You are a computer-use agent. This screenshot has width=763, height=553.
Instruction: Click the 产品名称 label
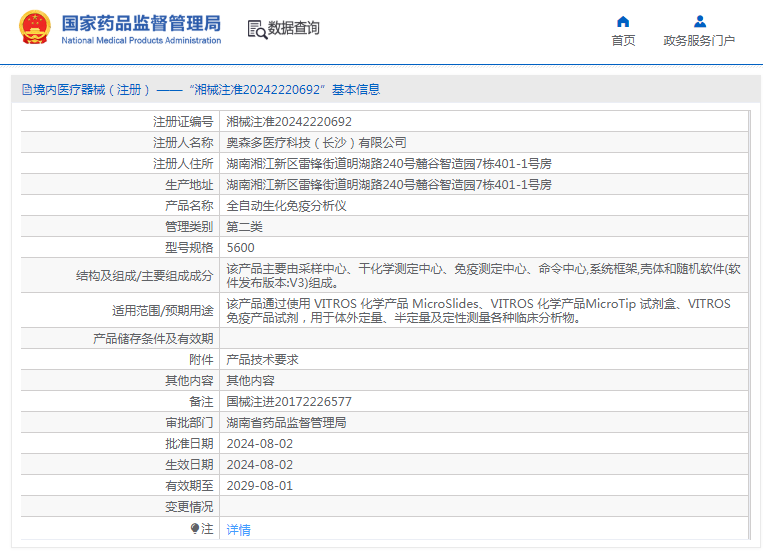click(x=189, y=205)
